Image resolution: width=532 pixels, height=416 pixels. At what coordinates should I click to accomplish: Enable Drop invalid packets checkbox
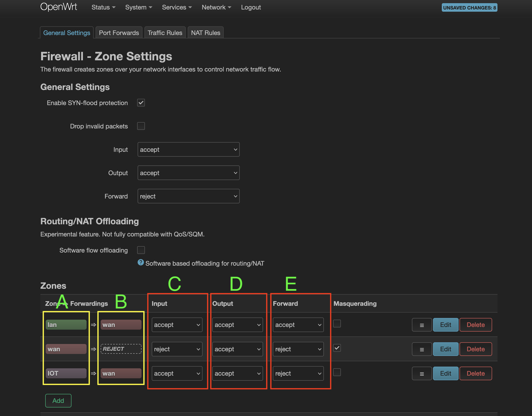pos(141,126)
